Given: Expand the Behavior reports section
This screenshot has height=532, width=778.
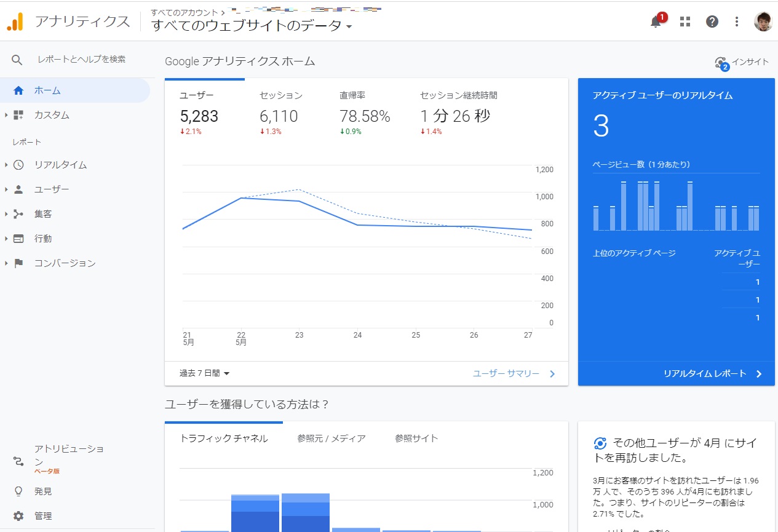Looking at the screenshot, I should pyautogui.click(x=6, y=239).
